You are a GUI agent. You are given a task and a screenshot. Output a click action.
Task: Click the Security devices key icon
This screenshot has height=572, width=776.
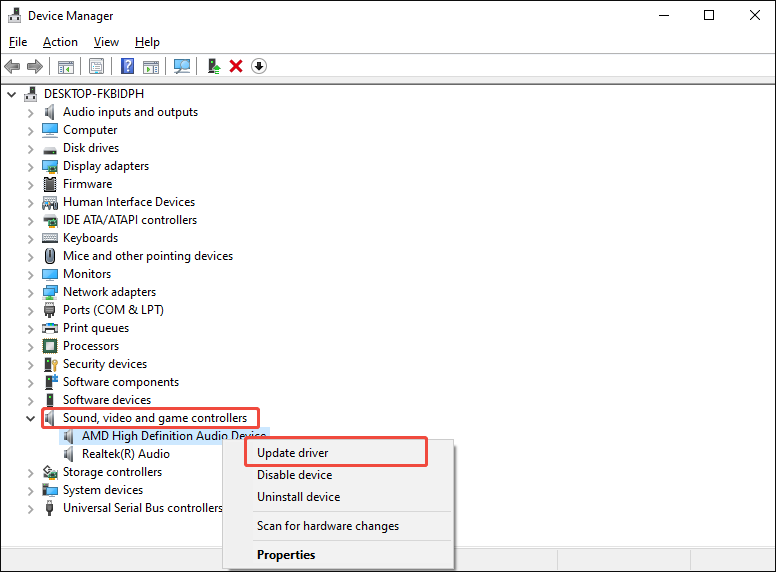click(x=50, y=364)
